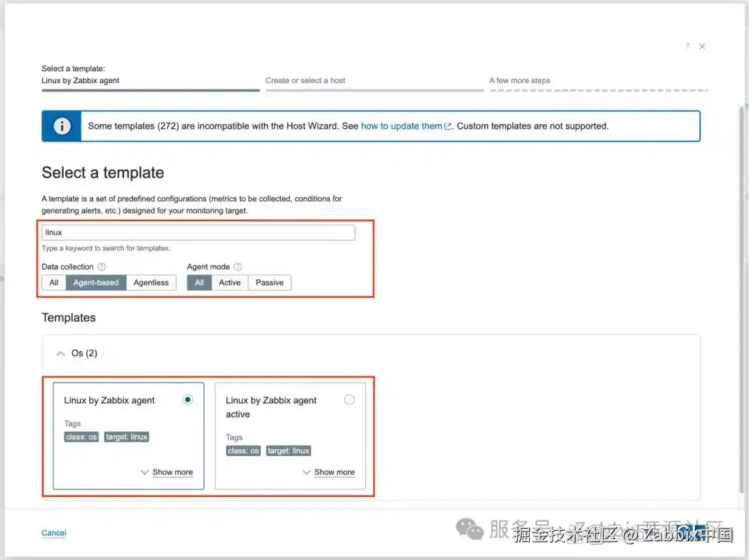Select the 'Agent-based' data collection option

coord(96,283)
